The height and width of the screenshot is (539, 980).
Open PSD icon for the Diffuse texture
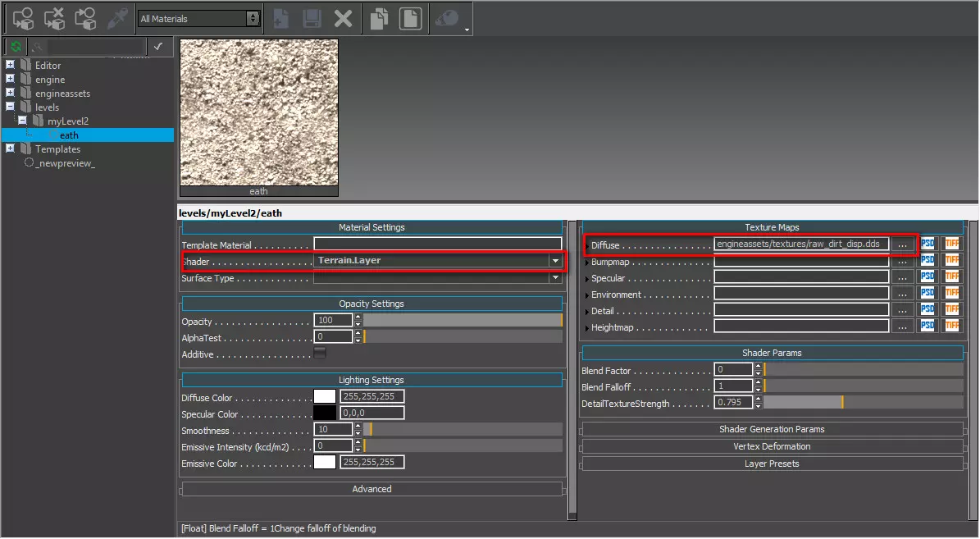(928, 244)
